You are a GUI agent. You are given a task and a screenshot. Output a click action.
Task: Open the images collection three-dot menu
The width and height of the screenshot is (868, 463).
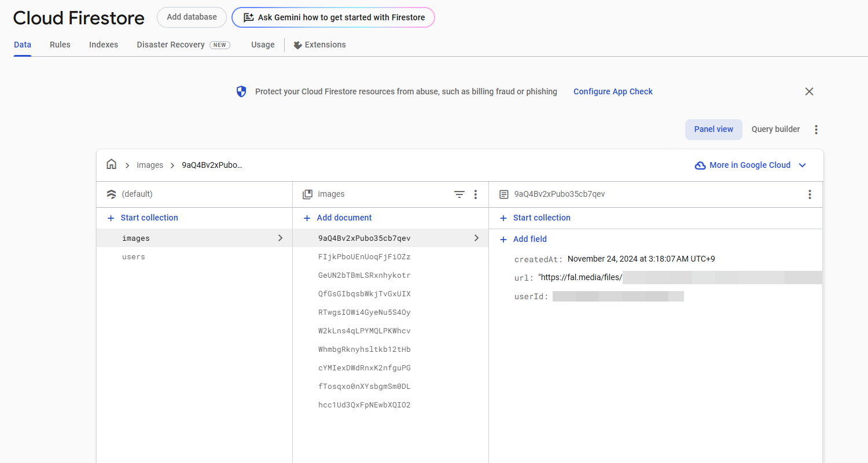[x=476, y=194]
